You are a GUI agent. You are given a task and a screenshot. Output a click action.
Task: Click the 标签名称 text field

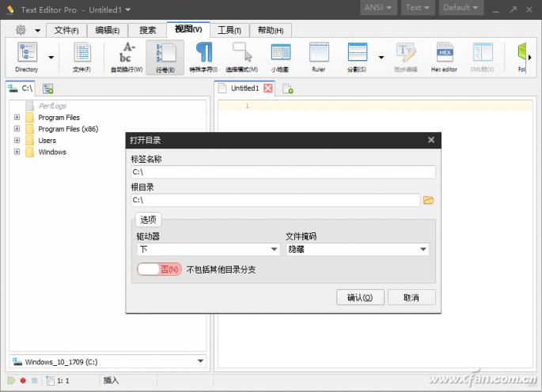pyautogui.click(x=282, y=172)
